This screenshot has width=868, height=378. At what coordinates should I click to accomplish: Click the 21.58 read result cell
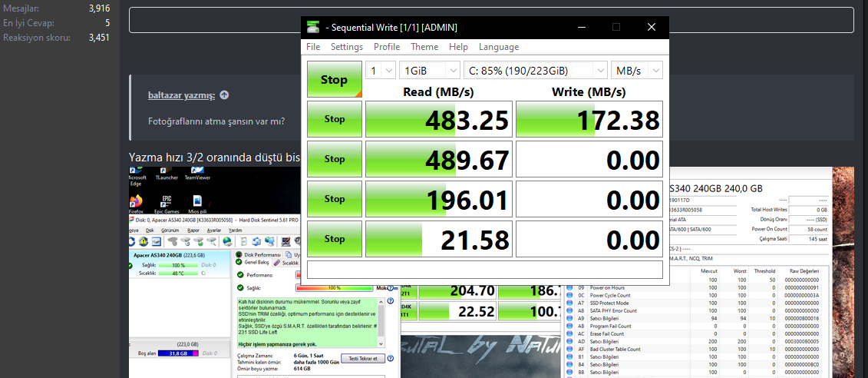click(439, 239)
